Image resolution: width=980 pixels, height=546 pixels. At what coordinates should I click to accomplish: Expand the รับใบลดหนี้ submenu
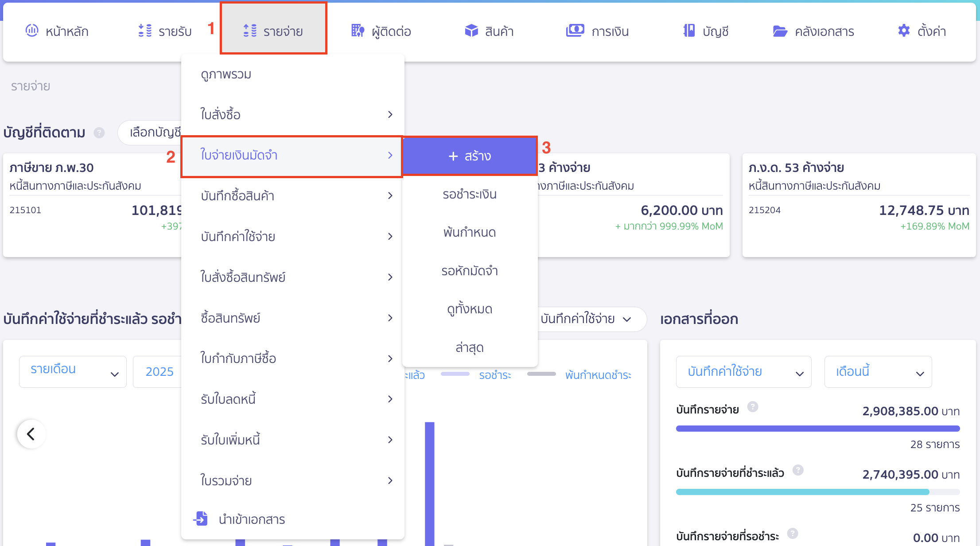click(x=293, y=399)
